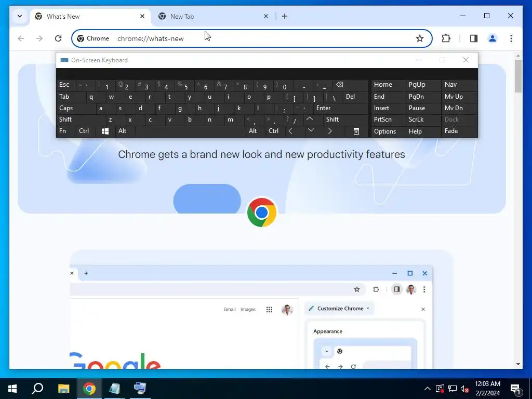Click the On-Screen Keyboard taskbar icon
Image resolution: width=532 pixels, height=399 pixels.
140,389
